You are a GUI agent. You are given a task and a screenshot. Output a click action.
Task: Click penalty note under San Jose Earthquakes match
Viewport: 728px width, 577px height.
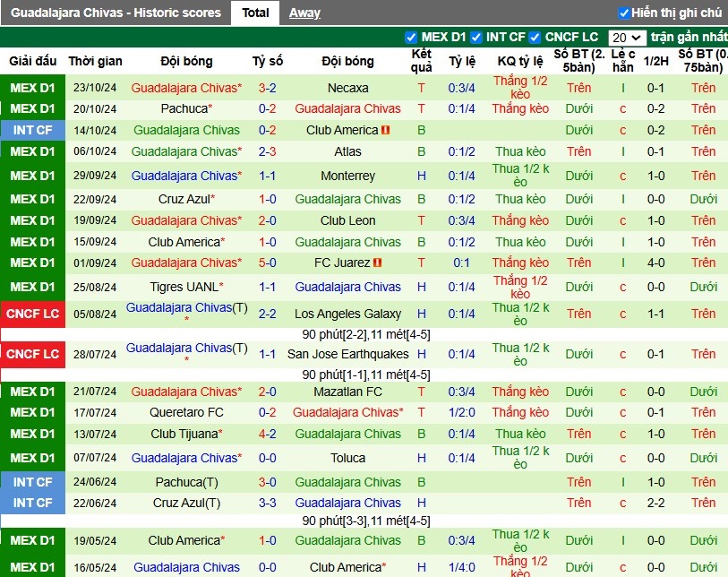(366, 375)
